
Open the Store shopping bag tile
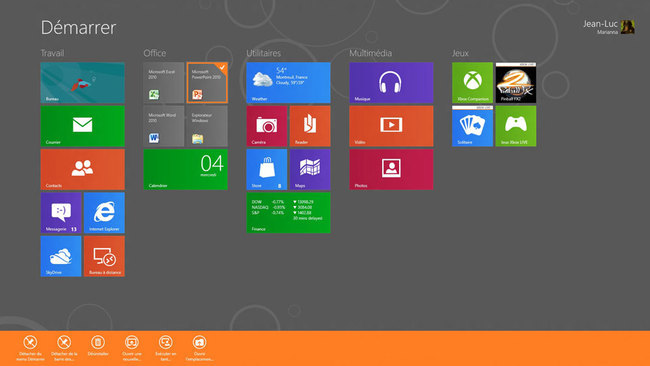coord(267,170)
